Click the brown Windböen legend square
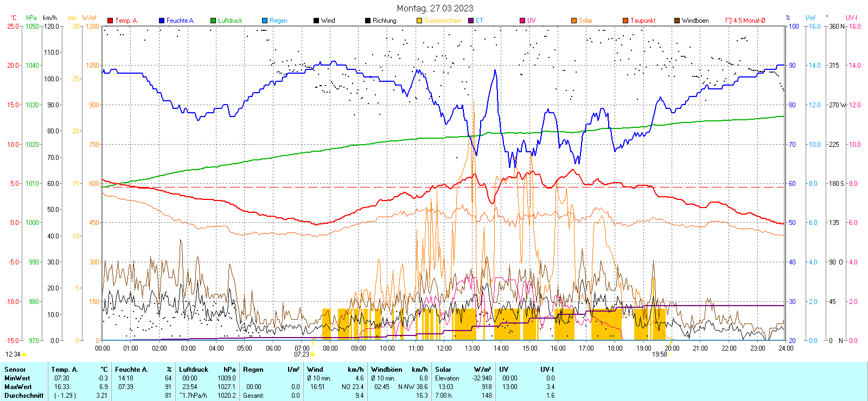 pyautogui.click(x=677, y=21)
